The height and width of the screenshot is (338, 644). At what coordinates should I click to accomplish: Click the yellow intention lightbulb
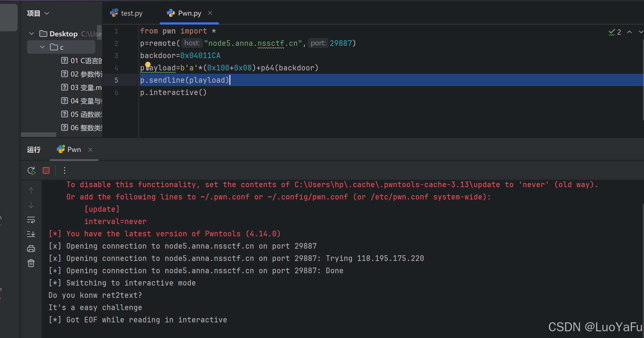(x=148, y=65)
